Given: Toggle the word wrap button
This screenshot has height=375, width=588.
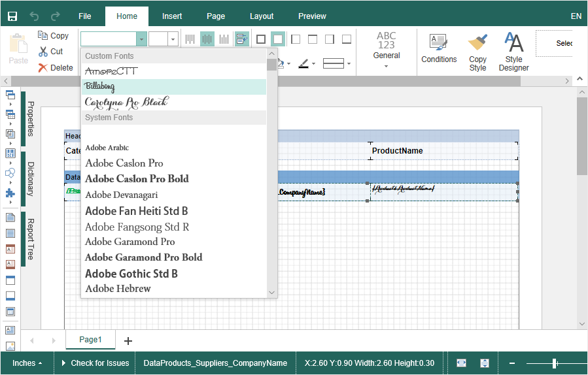Looking at the screenshot, I should click(242, 39).
